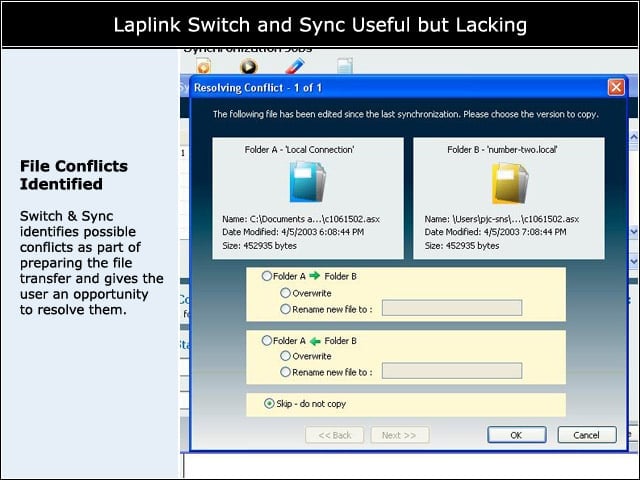
Task: Click rename field in Folder A to B section
Action: point(452,308)
